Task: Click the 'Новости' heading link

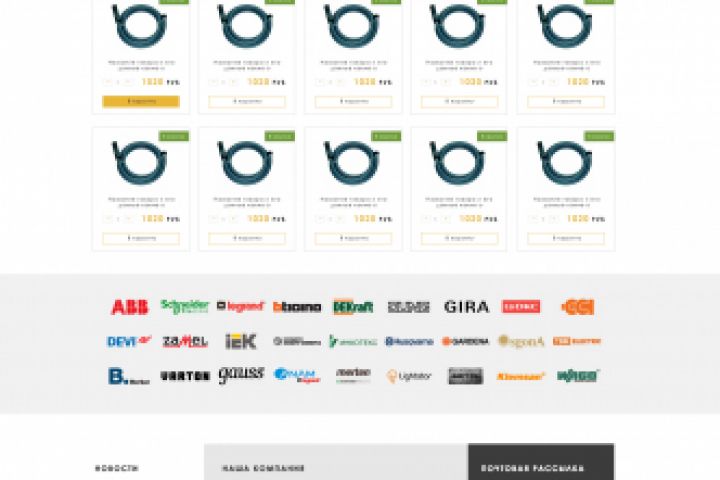Action: [117, 469]
